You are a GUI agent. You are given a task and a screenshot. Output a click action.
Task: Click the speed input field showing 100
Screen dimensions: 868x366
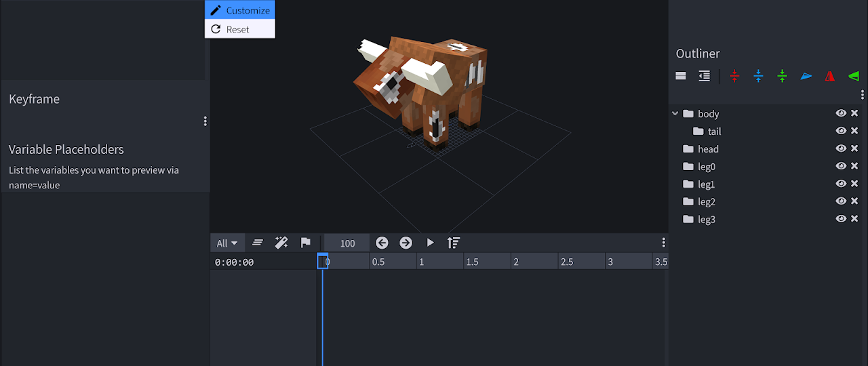click(347, 243)
